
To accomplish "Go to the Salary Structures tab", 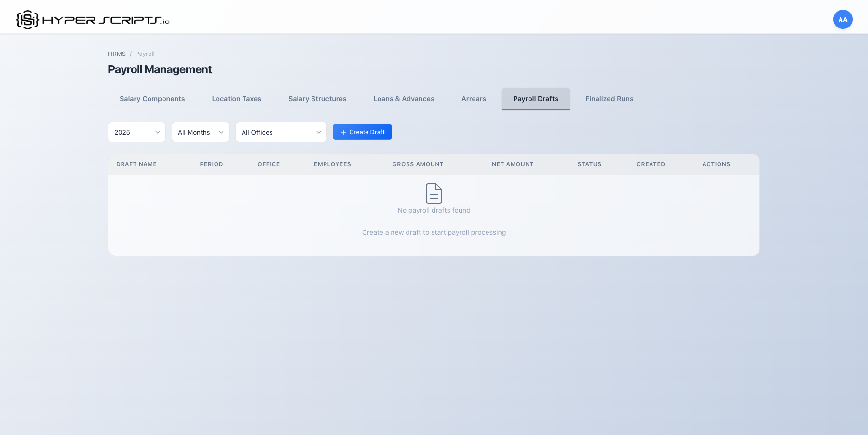I will point(317,99).
